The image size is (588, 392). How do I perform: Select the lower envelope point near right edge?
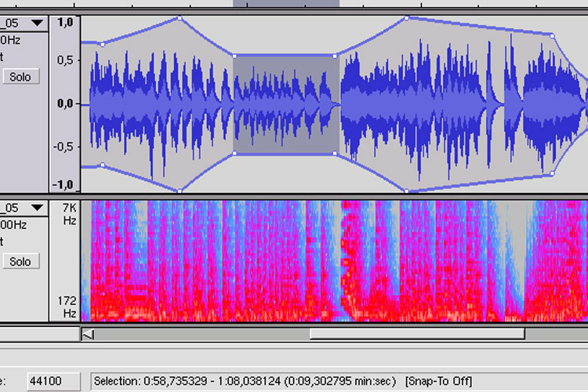pyautogui.click(x=552, y=174)
